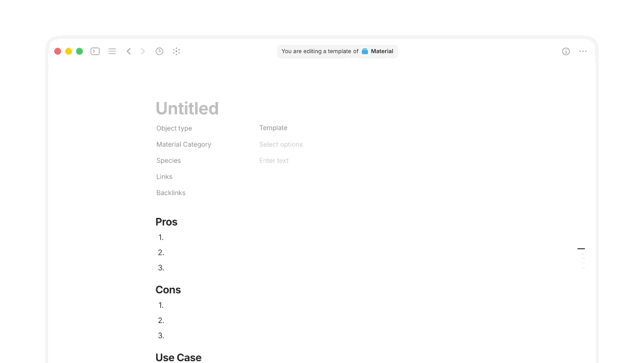This screenshot has width=644, height=363.
Task: Go back with the left arrow
Action: 129,51
